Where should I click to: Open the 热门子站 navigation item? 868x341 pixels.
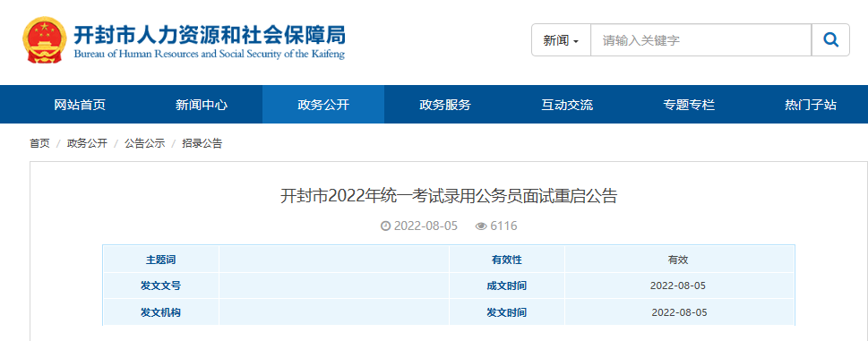pos(811,105)
